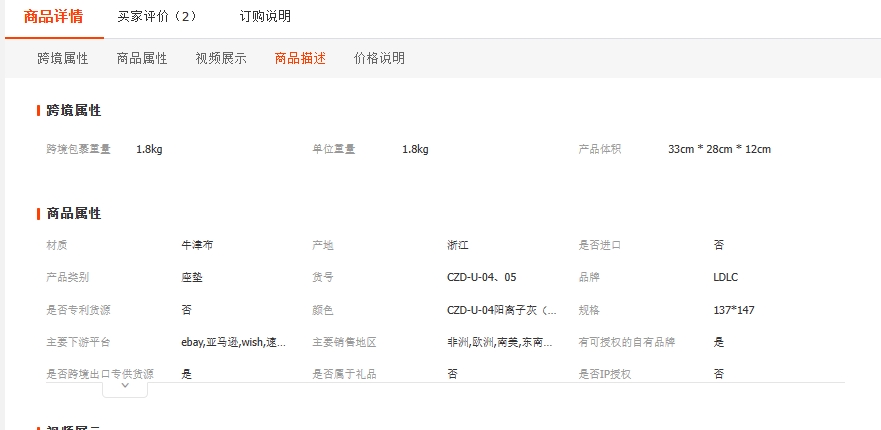
Task: Click the specification value 137*147
Action: pyautogui.click(x=734, y=310)
